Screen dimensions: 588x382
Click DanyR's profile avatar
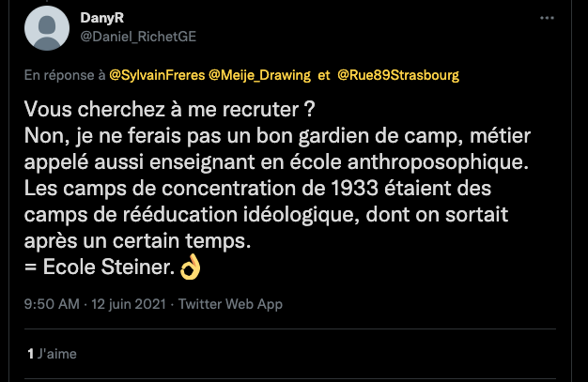point(46,28)
